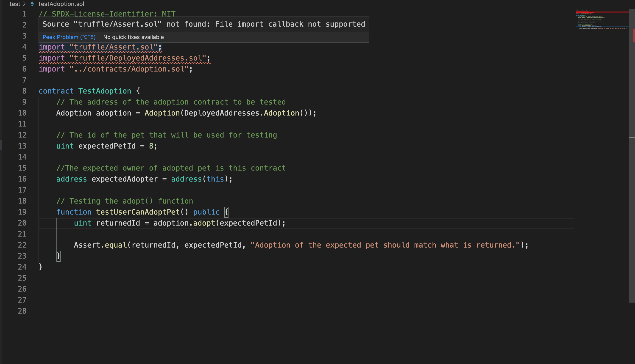This screenshot has width=635, height=364.
Task: Open the test folder breadcrumb dropdown
Action: (14, 4)
